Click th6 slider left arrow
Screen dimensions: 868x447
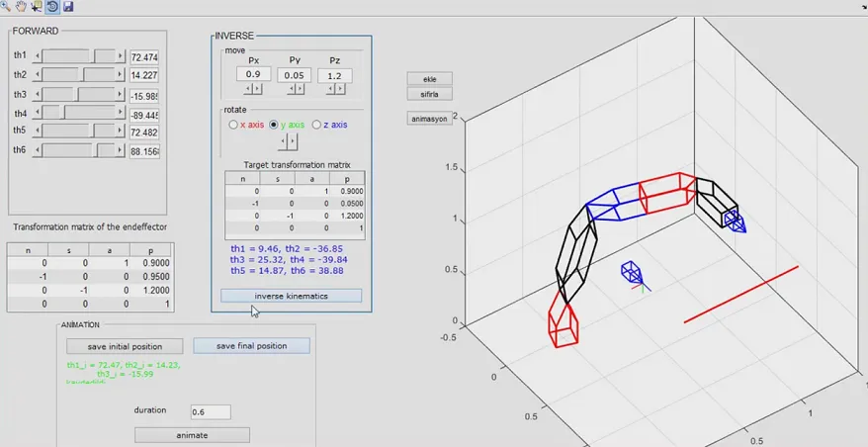click(38, 150)
